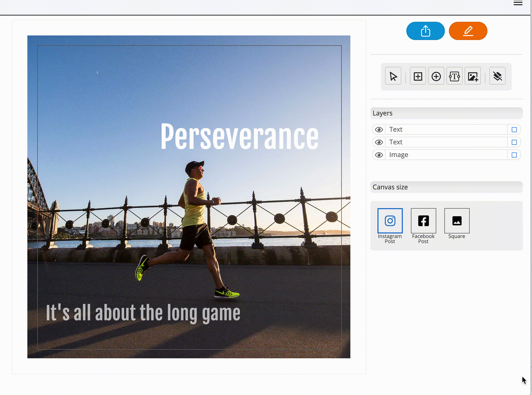
Task: Collapse the Canvas size panel header
Action: (x=446, y=187)
